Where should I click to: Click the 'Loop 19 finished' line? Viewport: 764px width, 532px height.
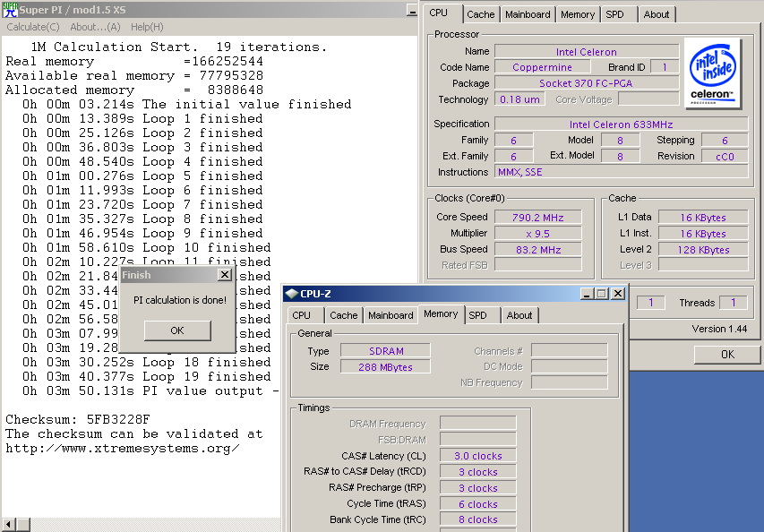(146, 376)
